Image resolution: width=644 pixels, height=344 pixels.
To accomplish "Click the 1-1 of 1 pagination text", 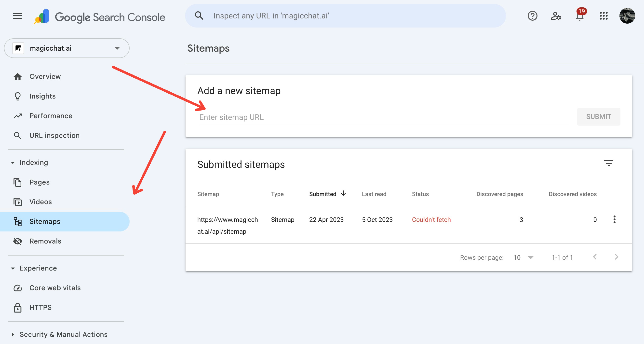I will pos(562,257).
